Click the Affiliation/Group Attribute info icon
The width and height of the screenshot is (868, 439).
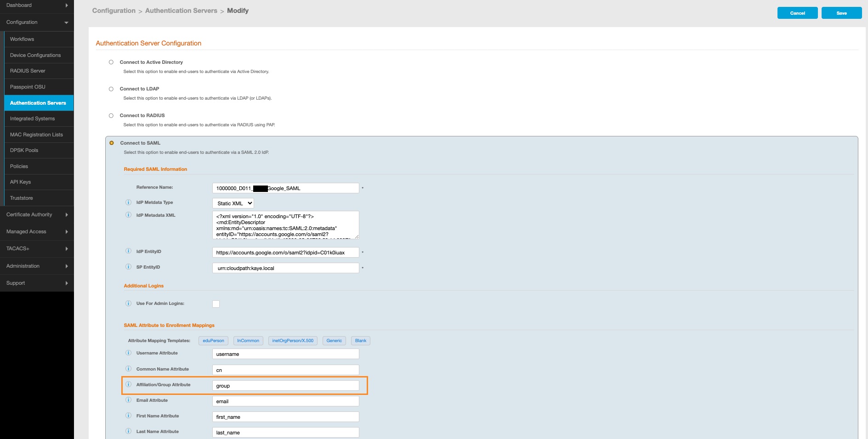128,385
